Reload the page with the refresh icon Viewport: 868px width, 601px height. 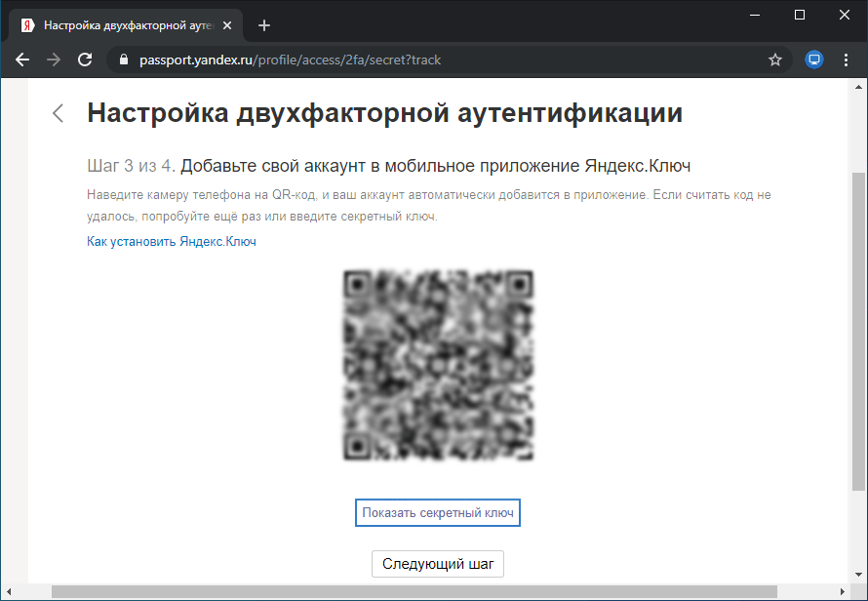[x=85, y=60]
